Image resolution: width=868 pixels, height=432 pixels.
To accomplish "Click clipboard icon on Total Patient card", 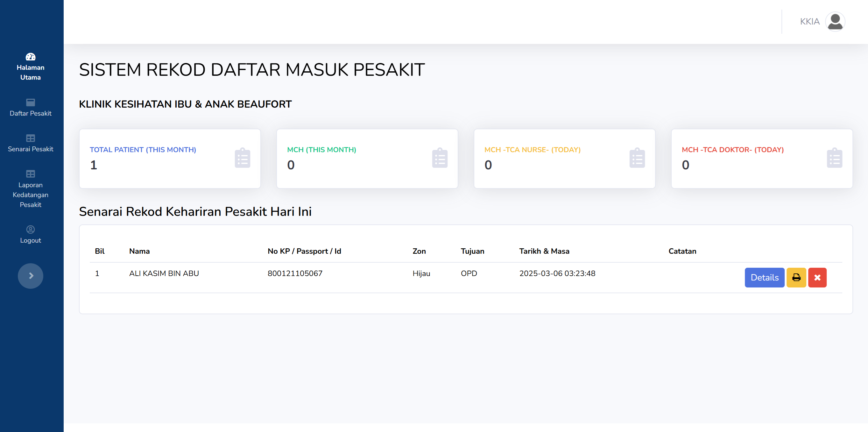I will [242, 158].
